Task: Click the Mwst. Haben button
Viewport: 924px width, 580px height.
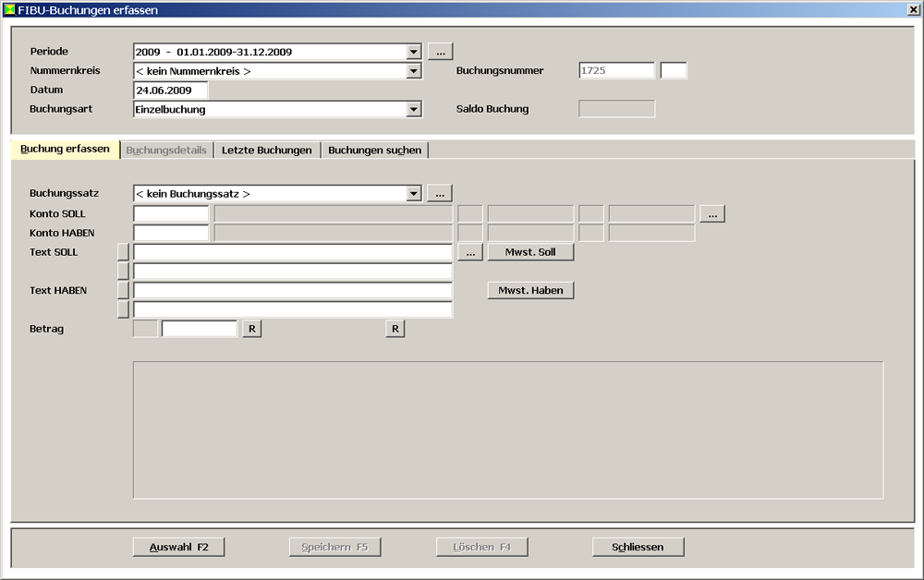Action: point(530,290)
